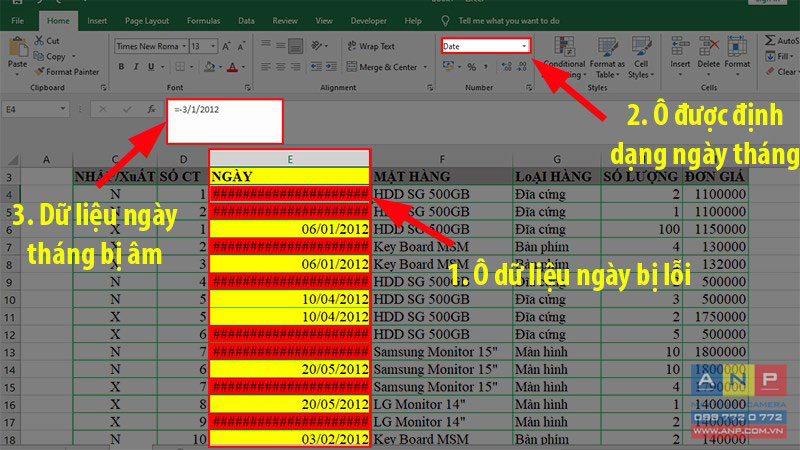
Task: Open the Font Color dropdown arrow
Action: click(x=243, y=67)
